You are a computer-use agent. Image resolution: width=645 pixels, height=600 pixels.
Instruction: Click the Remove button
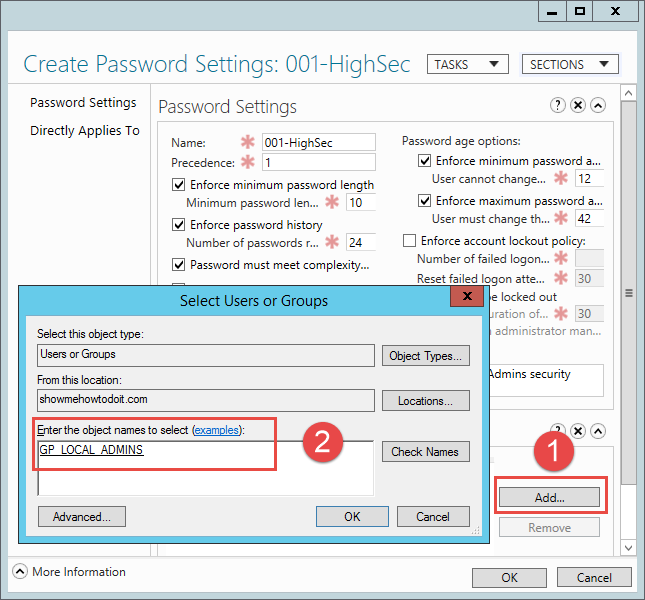pyautogui.click(x=550, y=527)
